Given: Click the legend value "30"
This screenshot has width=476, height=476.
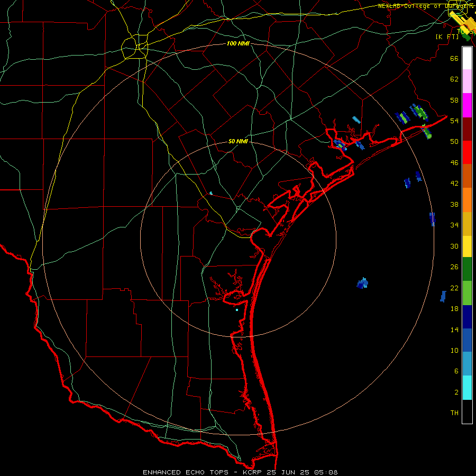Looking at the screenshot, I should 454,246.
